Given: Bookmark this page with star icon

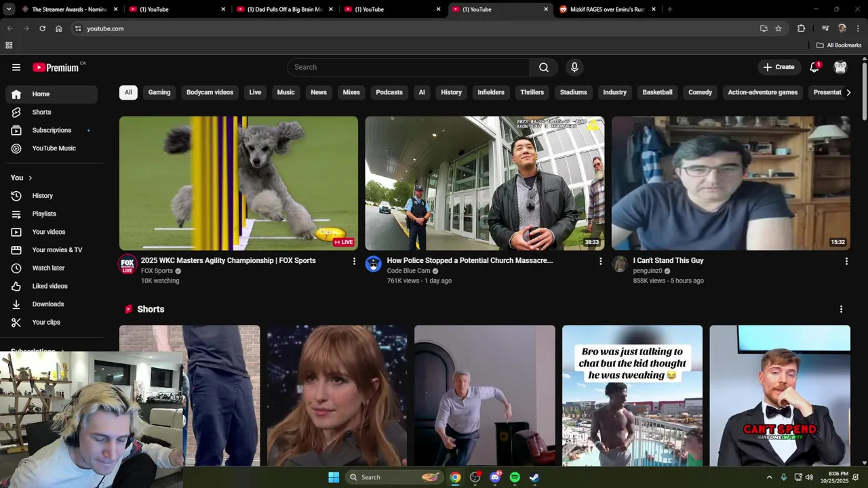Looking at the screenshot, I should [778, 28].
